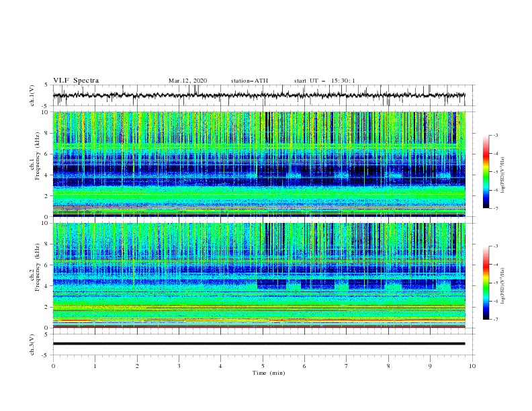532x411 pixels.
Task: Click the 9 minute tick on the time axis
Action: pyautogui.click(x=430, y=366)
